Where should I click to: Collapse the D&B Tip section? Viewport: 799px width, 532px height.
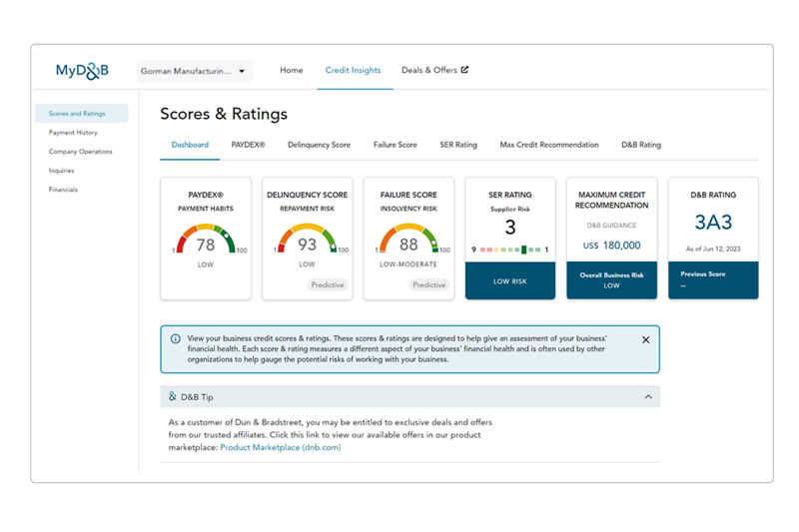[648, 397]
